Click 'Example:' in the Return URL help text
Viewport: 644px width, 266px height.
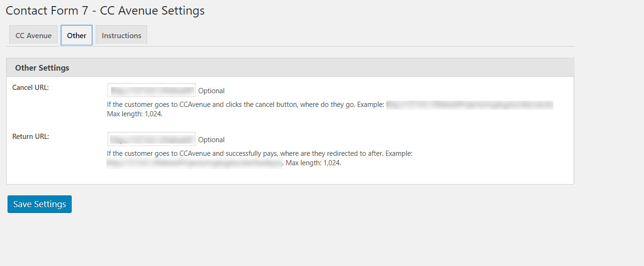click(x=398, y=153)
